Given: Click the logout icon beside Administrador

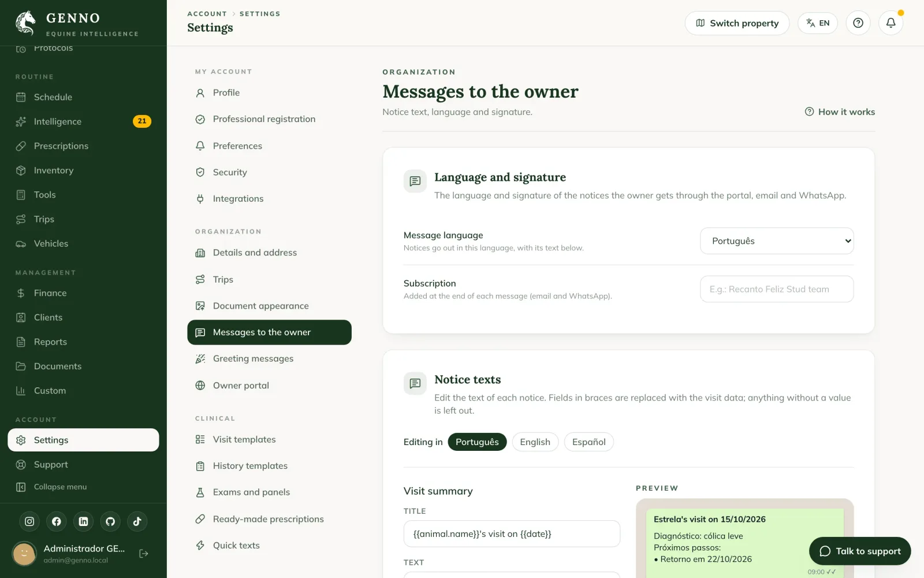Looking at the screenshot, I should pos(144,554).
